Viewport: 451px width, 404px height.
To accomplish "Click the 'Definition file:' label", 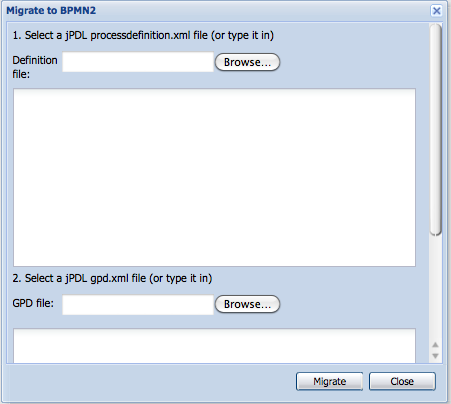I will click(x=35, y=67).
